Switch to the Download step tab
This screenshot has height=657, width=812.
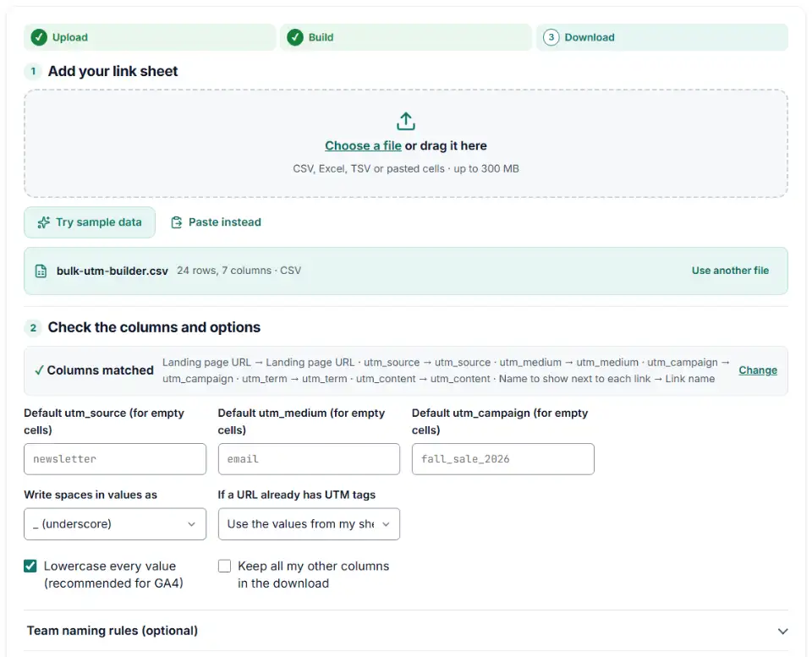tap(661, 37)
